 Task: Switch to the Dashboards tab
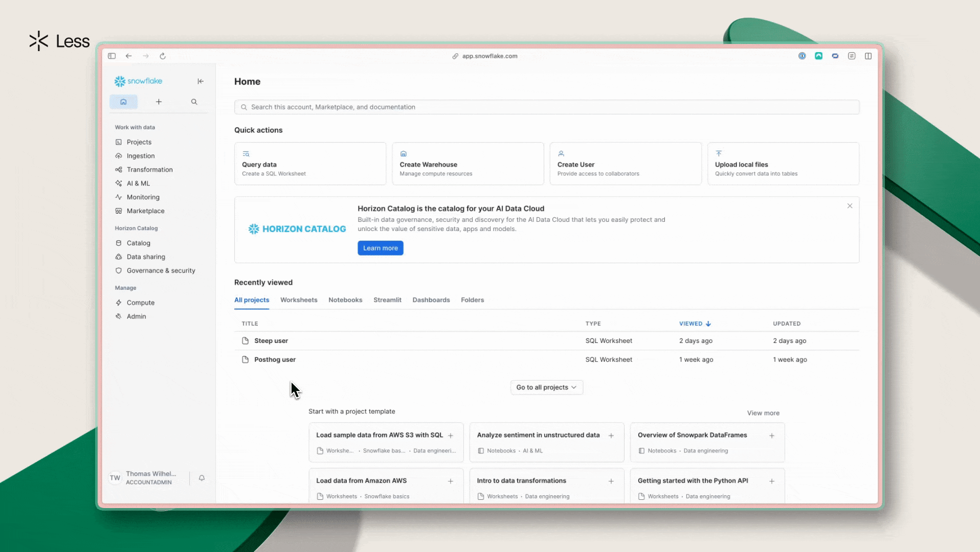pos(431,300)
